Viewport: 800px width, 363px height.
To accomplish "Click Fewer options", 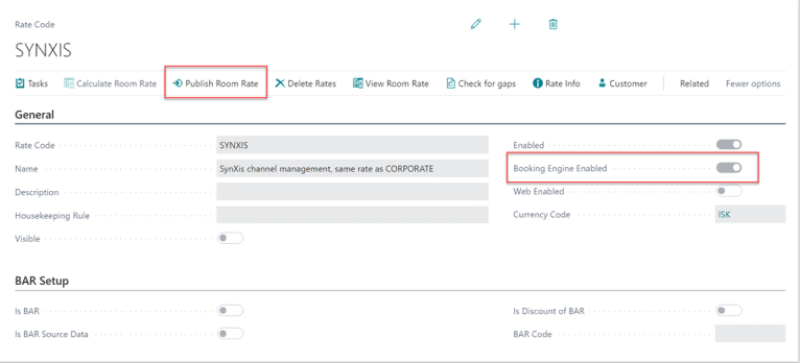I will pyautogui.click(x=753, y=84).
